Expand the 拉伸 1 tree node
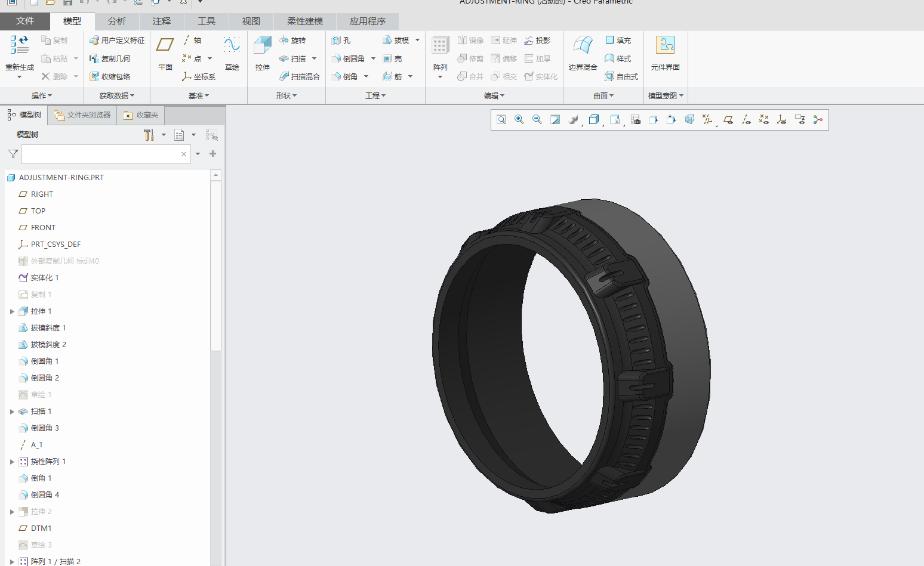The height and width of the screenshot is (566, 924). point(12,311)
